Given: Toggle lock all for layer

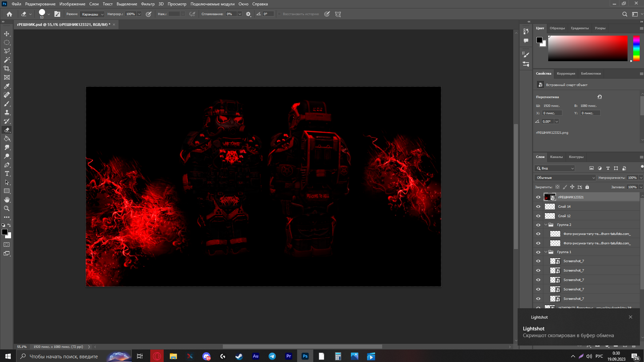Looking at the screenshot, I should point(587,187).
